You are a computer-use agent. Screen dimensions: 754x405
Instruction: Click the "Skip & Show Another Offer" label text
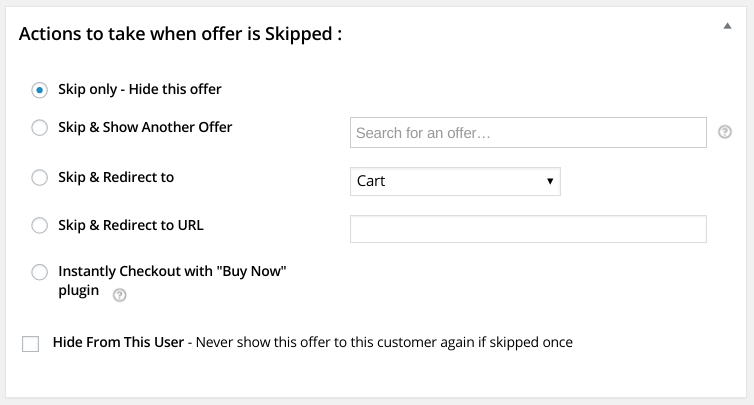145,127
